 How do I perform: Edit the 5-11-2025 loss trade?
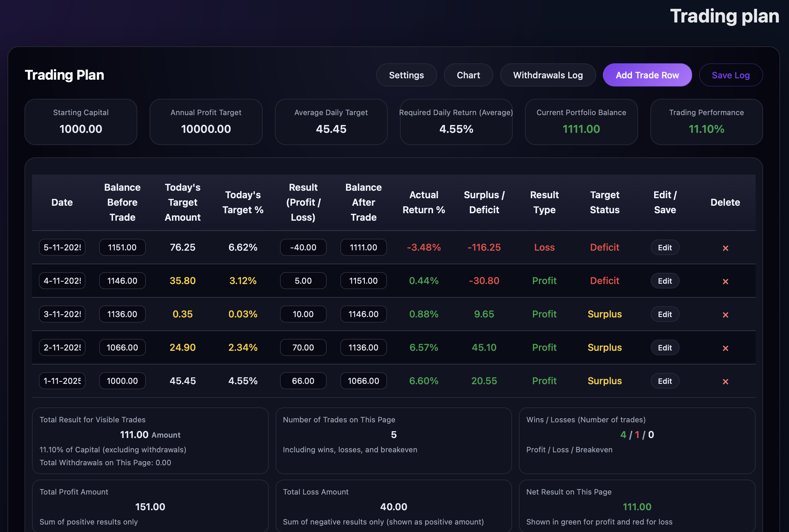click(665, 248)
